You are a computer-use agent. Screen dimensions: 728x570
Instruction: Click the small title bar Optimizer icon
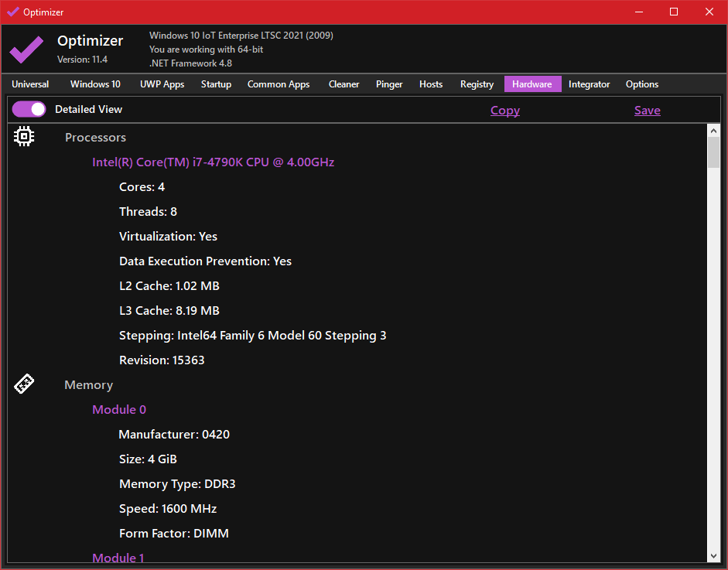(x=12, y=12)
